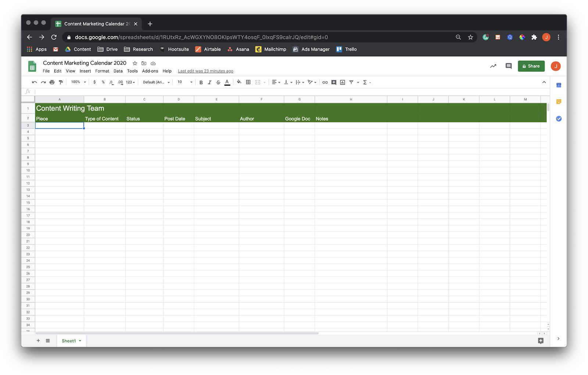Create a filter with funnel icon
This screenshot has height=375, width=588.
pos(351,82)
